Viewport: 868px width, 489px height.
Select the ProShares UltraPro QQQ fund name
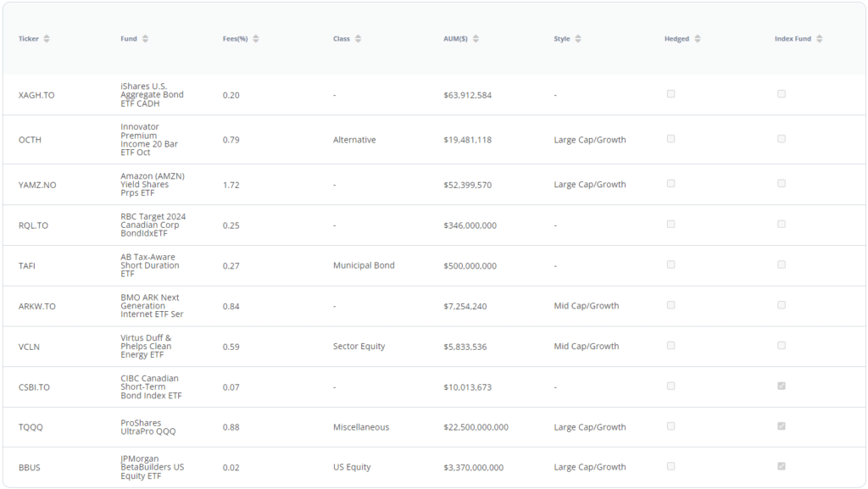click(x=148, y=427)
